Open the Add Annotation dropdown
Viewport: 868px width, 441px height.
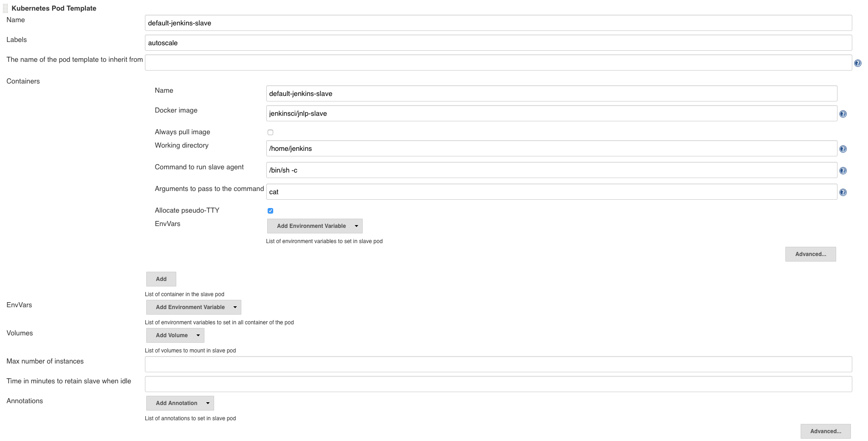point(180,403)
